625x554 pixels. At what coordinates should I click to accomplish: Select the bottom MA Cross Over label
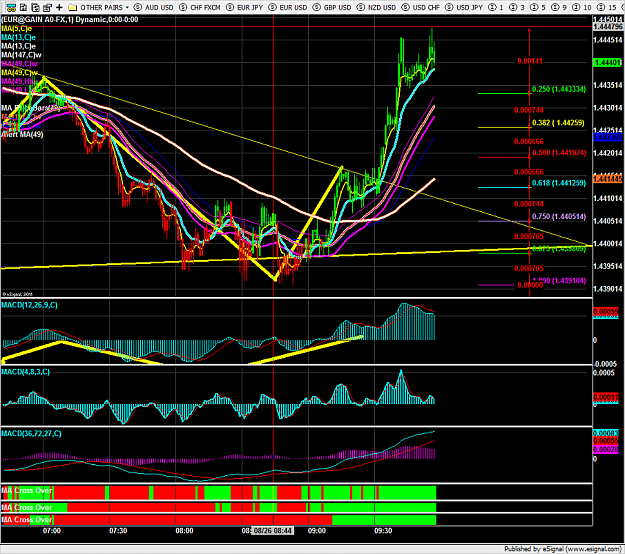27,520
